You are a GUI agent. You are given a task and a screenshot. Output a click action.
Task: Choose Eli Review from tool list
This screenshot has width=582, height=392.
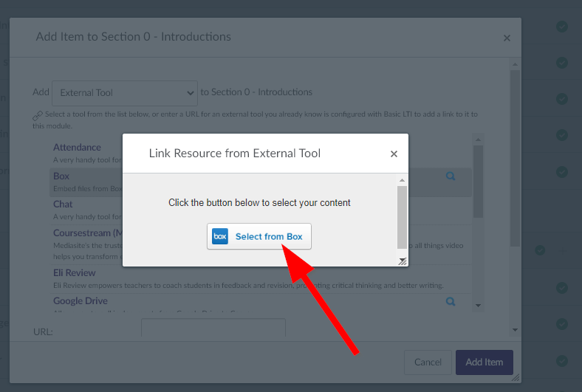[x=75, y=272]
